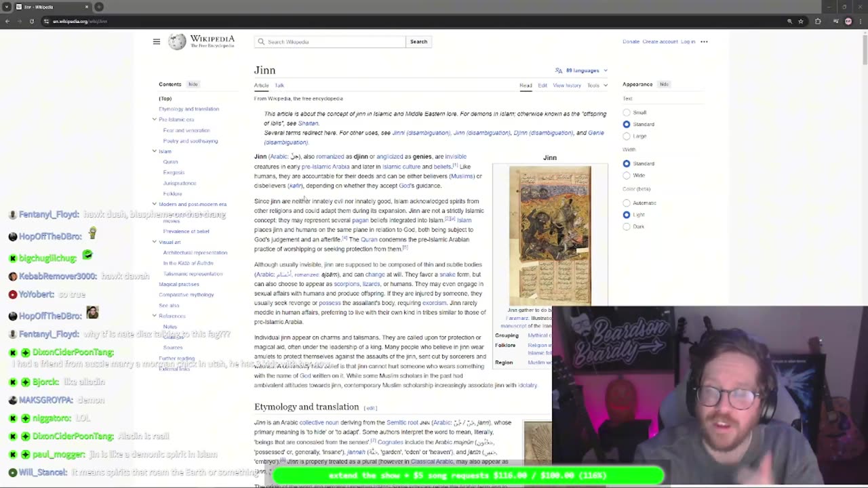Jump to Architectural representation in contents

pos(195,253)
